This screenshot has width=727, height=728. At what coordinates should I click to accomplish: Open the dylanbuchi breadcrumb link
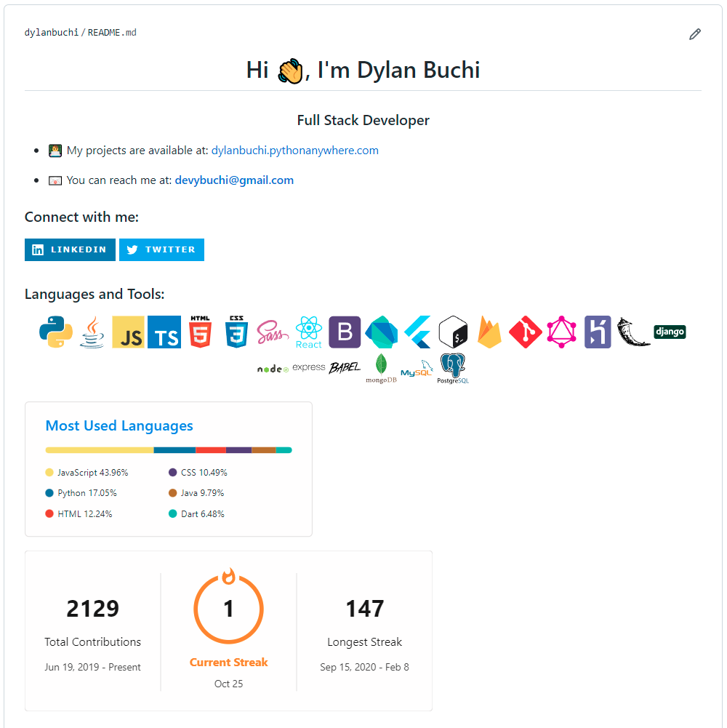point(50,32)
